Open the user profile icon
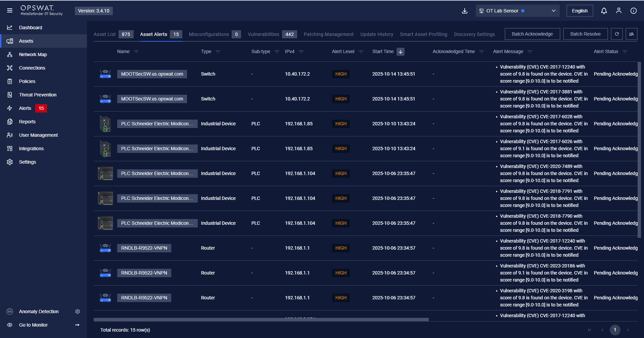The width and height of the screenshot is (644, 338). pos(618,11)
